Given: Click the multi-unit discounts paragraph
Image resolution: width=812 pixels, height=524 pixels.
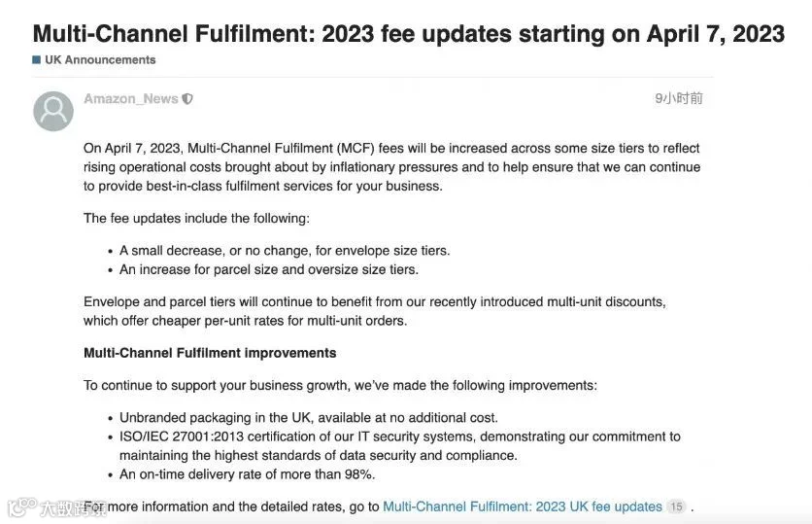Looking at the screenshot, I should point(375,311).
